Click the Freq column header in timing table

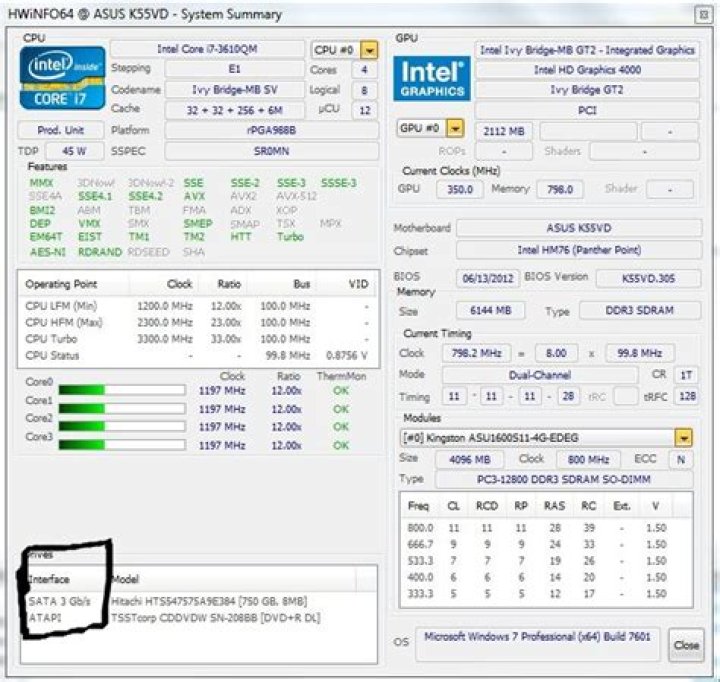tap(419, 506)
